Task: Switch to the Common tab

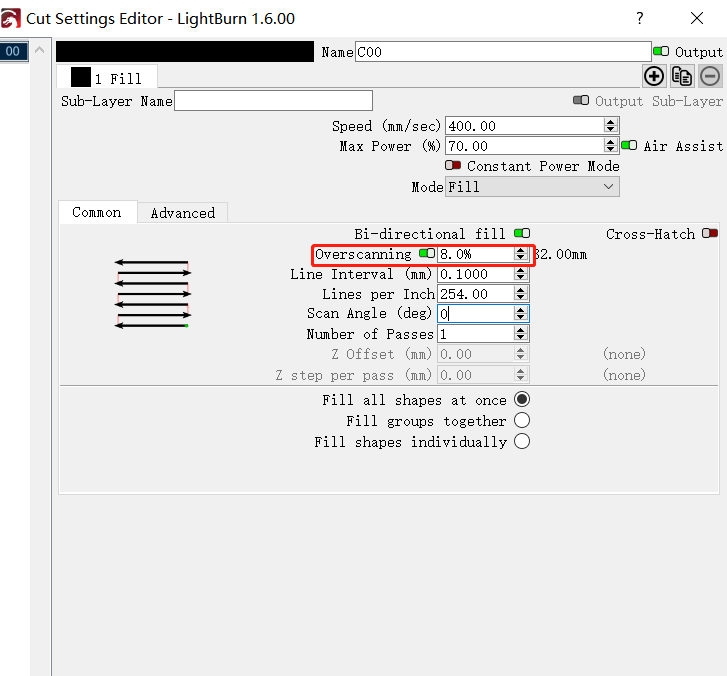Action: point(97,212)
